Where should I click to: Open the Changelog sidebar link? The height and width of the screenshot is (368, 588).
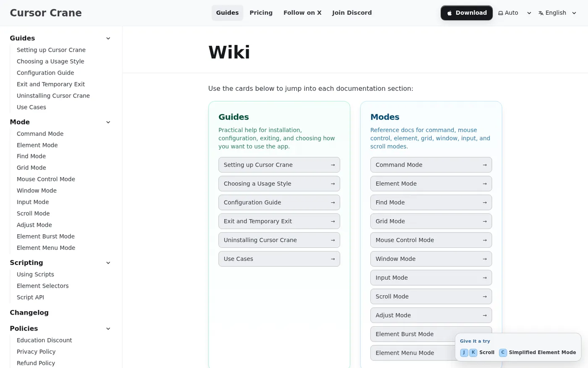tap(29, 312)
